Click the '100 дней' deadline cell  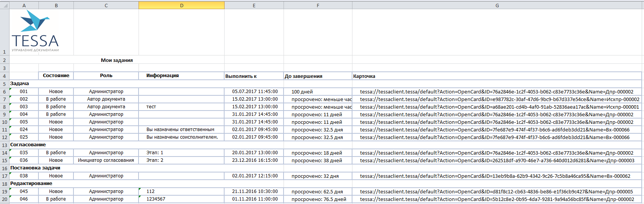[302, 92]
